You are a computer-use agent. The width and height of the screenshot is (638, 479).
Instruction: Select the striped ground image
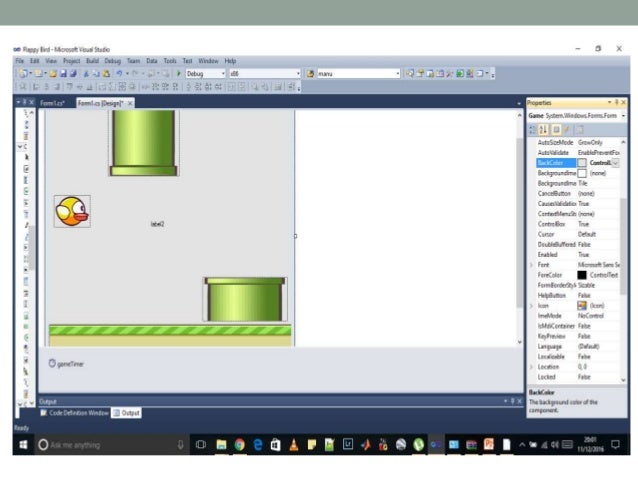[x=170, y=335]
